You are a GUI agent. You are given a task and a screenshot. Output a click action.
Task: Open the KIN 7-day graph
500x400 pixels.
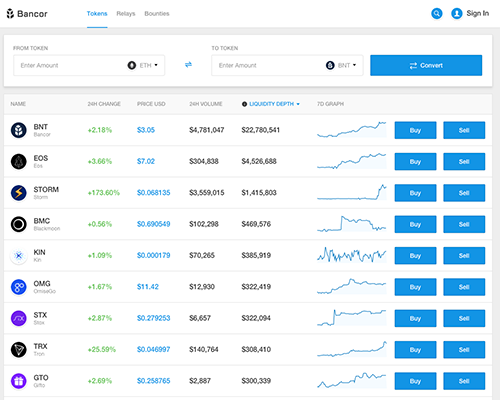(352, 255)
